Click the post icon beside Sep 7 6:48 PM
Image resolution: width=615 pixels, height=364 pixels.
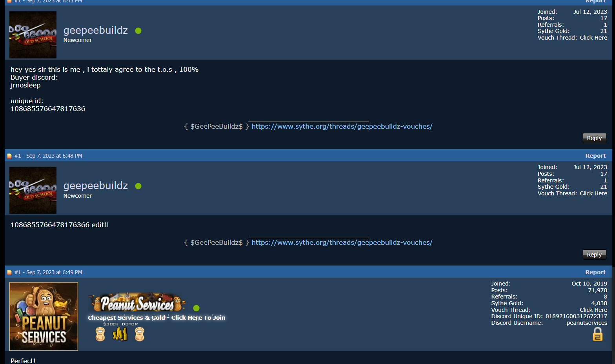click(9, 156)
